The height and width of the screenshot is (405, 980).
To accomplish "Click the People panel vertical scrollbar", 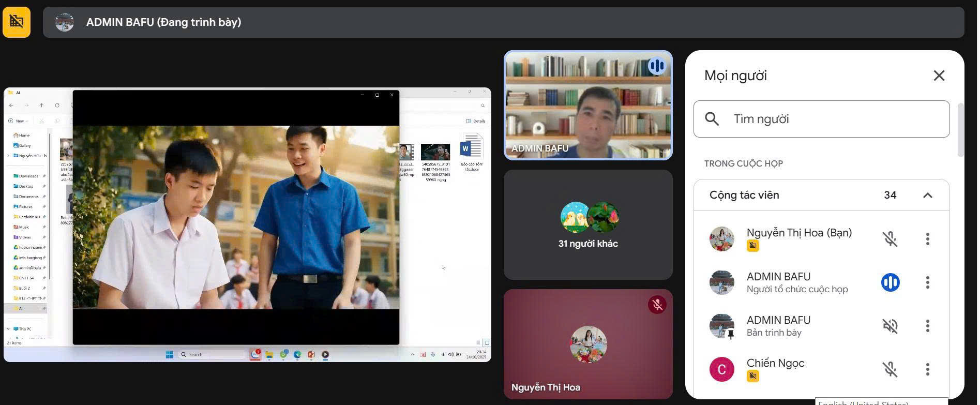I will point(960,130).
